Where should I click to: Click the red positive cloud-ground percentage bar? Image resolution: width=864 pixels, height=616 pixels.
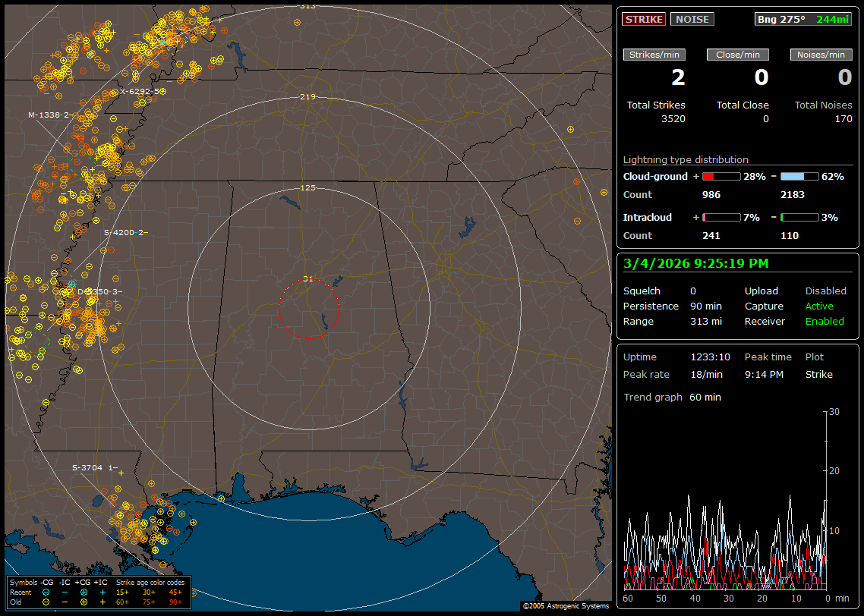point(721,176)
